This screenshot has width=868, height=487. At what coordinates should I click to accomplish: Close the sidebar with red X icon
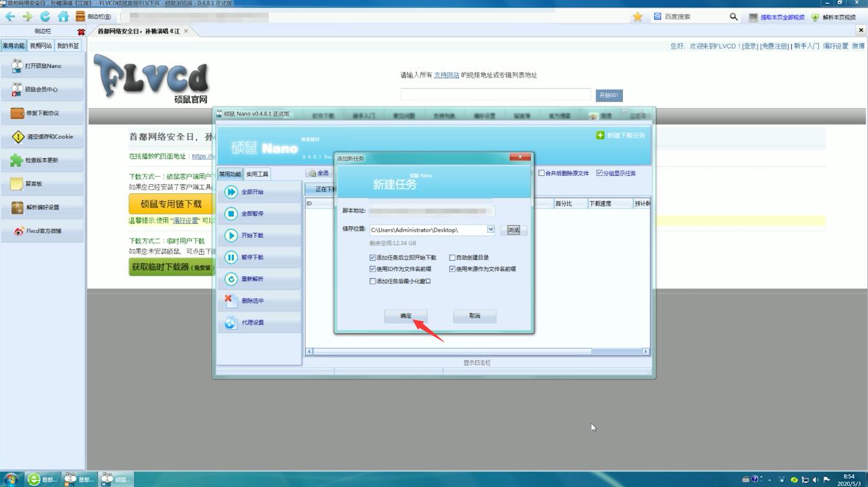tap(81, 32)
